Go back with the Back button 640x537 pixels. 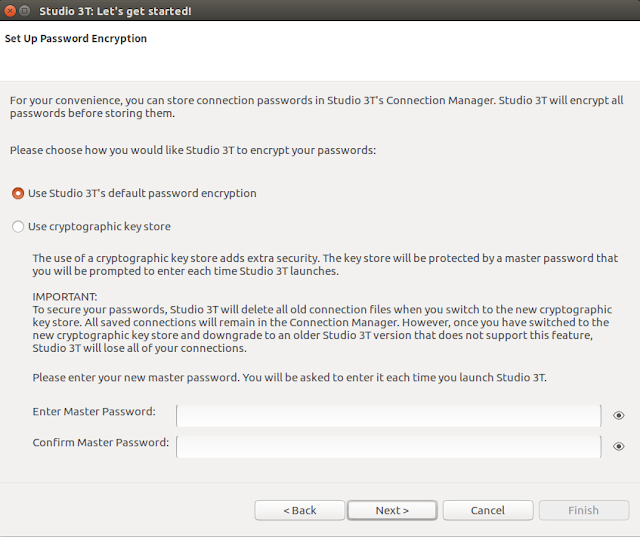point(299,510)
